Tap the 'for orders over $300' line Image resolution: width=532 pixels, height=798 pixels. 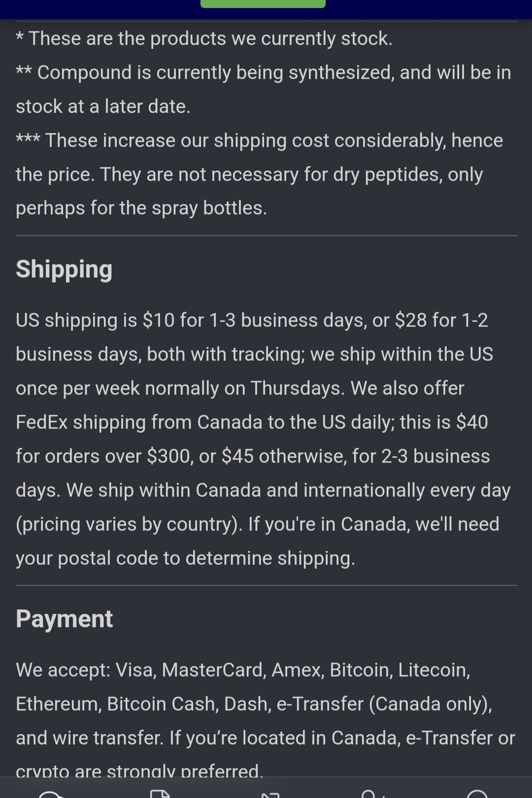tap(253, 457)
